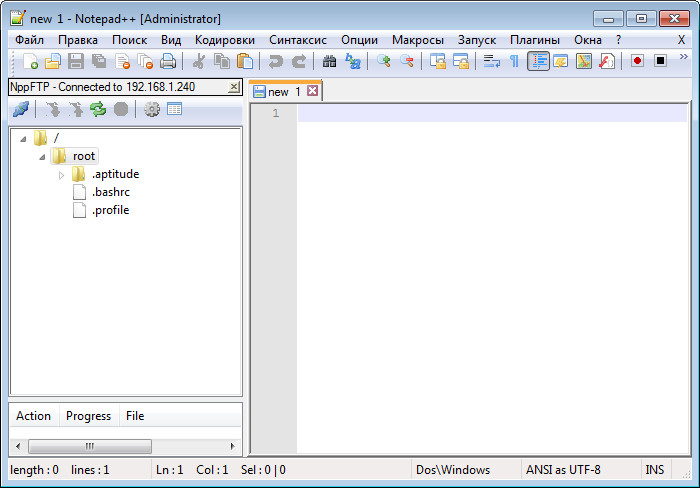Click the NppFTP connect/disconnect icon
The height and width of the screenshot is (488, 700).
click(x=21, y=109)
